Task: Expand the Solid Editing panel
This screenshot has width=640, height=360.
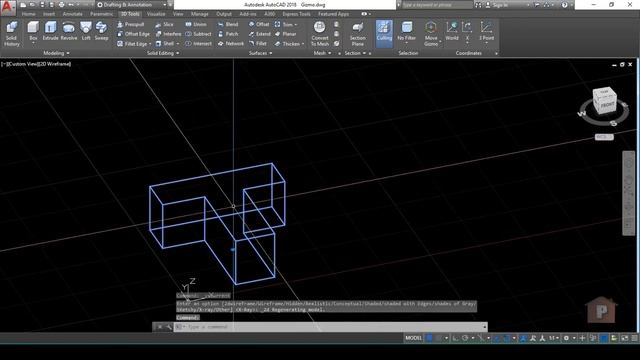Action: 163,53
